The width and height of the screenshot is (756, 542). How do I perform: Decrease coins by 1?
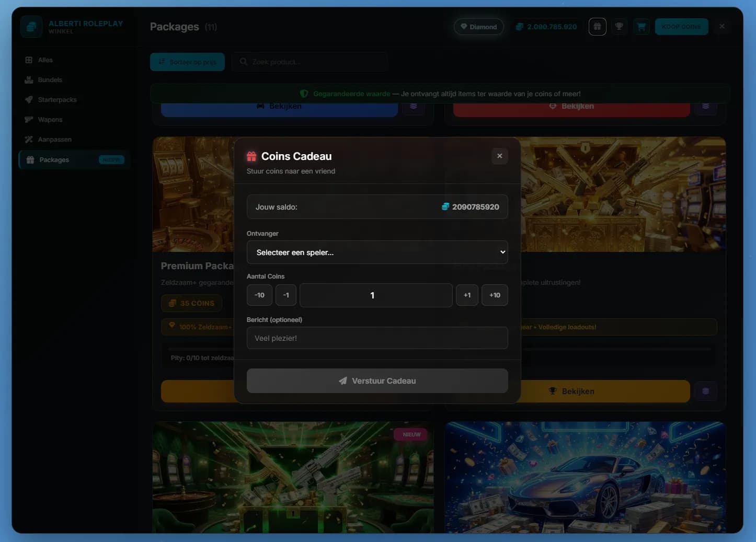click(x=286, y=295)
